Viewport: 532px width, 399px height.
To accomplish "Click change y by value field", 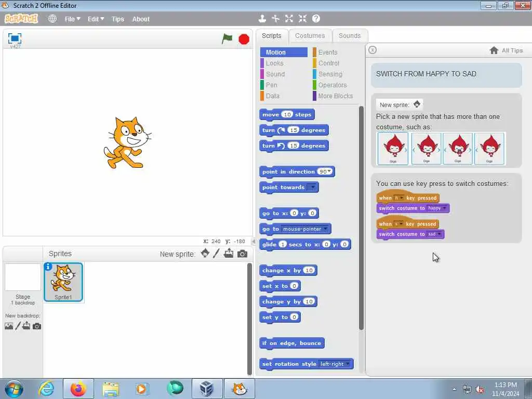I will pos(309,302).
